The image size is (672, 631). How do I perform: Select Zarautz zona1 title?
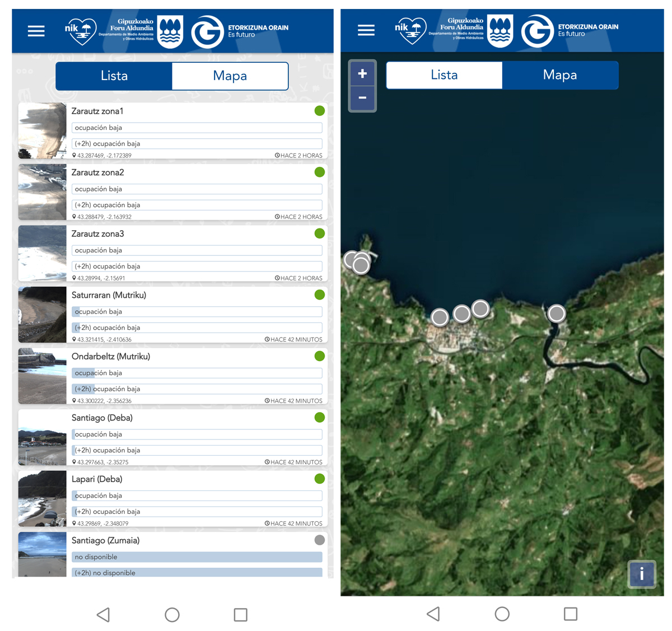(97, 111)
